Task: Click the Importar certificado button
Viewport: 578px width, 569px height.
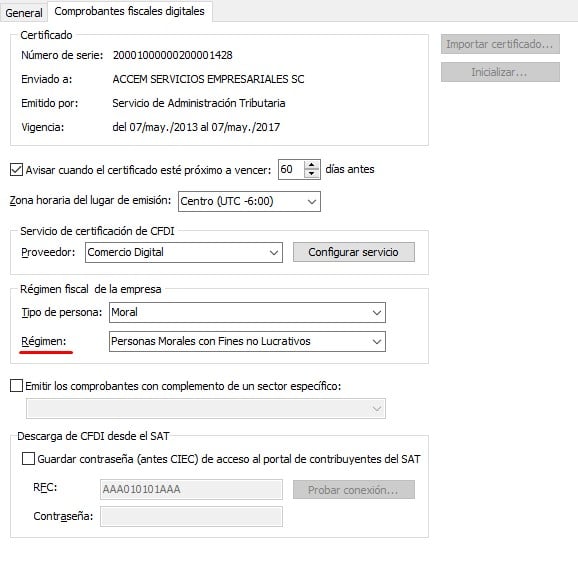Action: coord(500,44)
